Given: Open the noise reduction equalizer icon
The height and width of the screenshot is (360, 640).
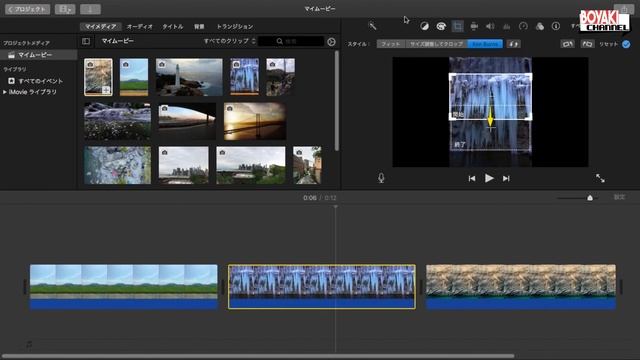Looking at the screenshot, I should click(507, 26).
